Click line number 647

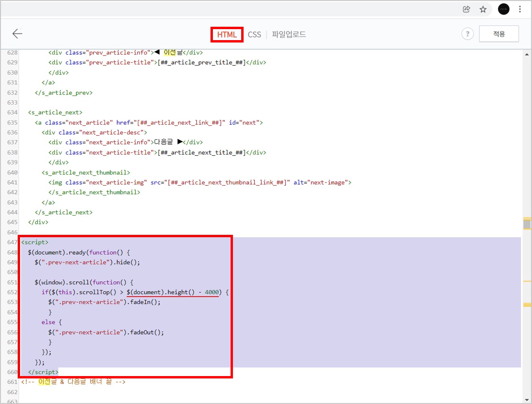12,242
